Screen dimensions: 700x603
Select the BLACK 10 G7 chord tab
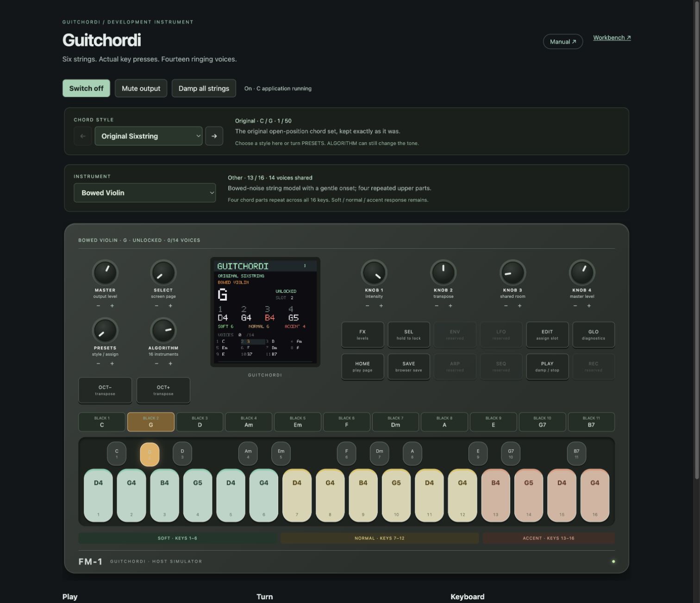pos(542,422)
